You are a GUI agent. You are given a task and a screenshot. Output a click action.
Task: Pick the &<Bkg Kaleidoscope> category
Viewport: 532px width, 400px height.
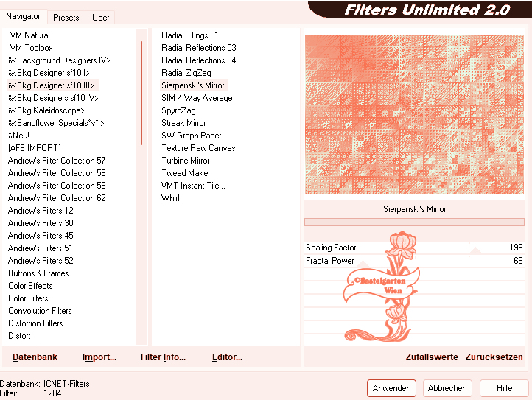(46, 110)
